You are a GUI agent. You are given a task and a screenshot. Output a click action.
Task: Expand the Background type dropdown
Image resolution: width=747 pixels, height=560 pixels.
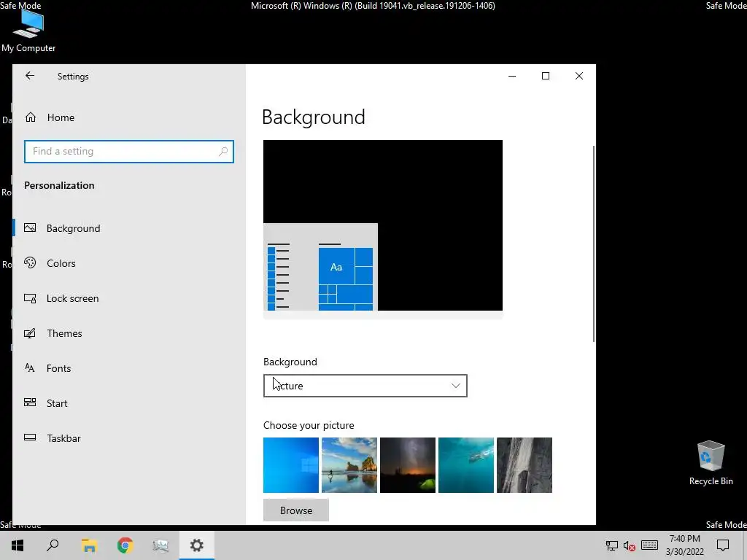[365, 386]
